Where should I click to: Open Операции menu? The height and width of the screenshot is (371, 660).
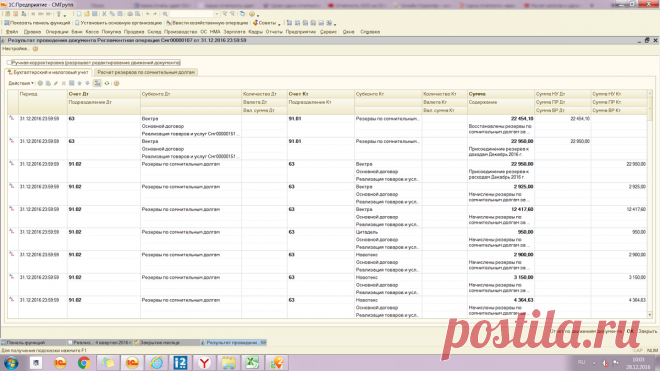click(57, 32)
